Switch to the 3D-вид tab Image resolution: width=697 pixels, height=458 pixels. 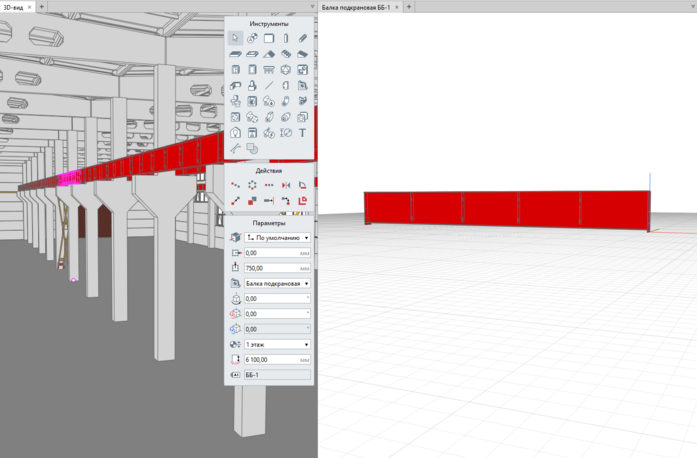pos(14,6)
